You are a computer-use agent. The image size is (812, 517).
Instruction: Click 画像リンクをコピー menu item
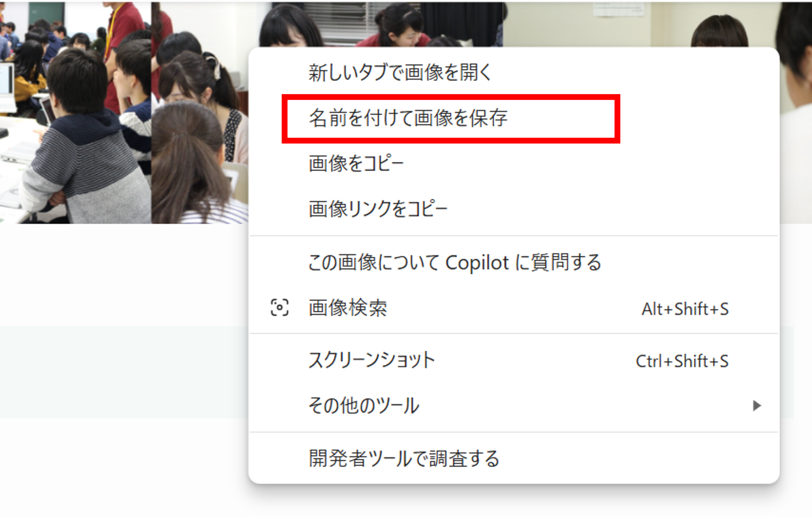pos(378,209)
